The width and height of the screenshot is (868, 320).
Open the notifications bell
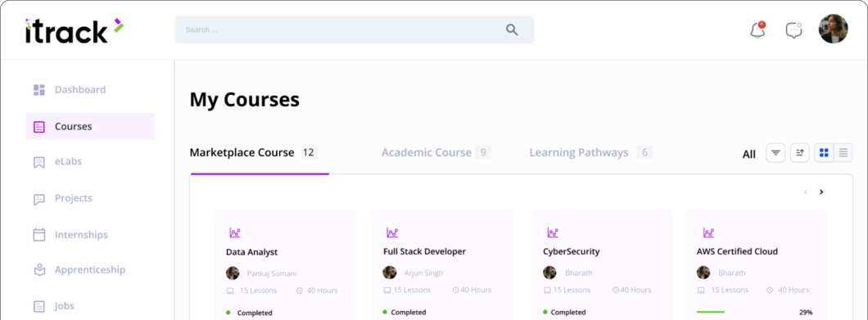tap(757, 30)
